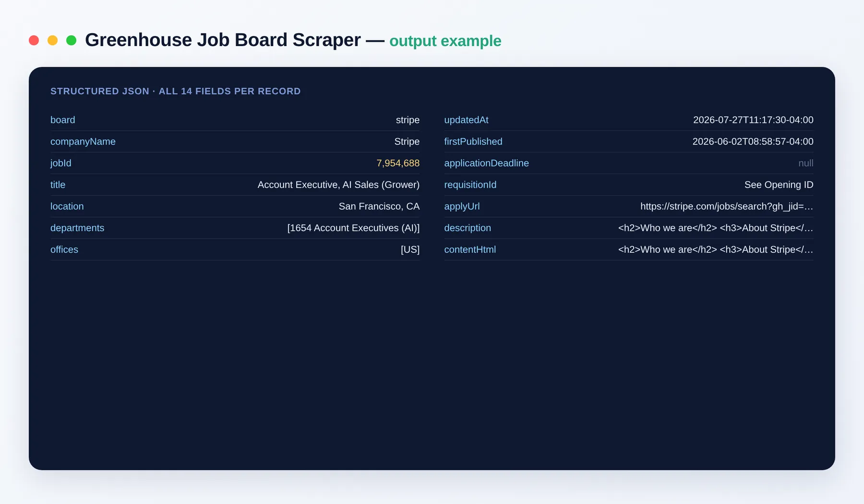Click the 'See Opening ID' value

coord(779,185)
